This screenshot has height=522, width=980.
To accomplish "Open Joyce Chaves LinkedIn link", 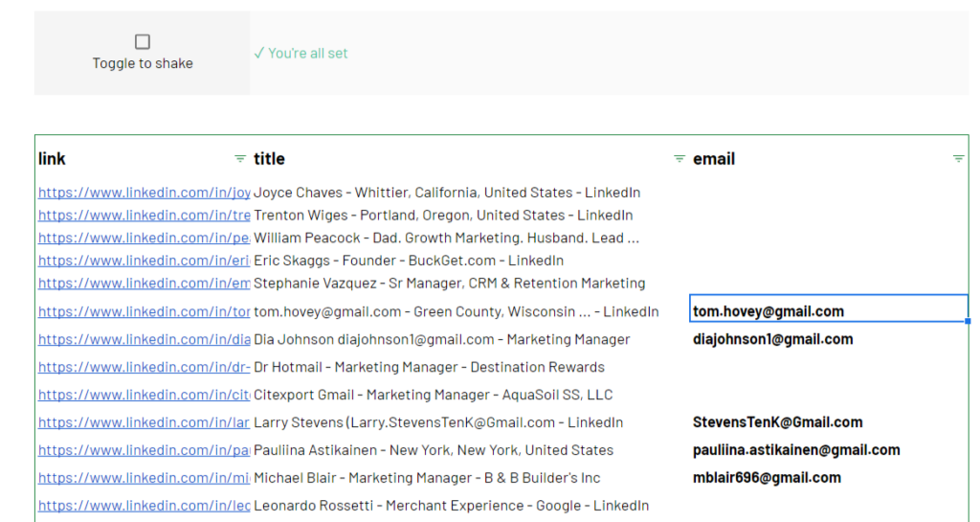I will tap(145, 193).
